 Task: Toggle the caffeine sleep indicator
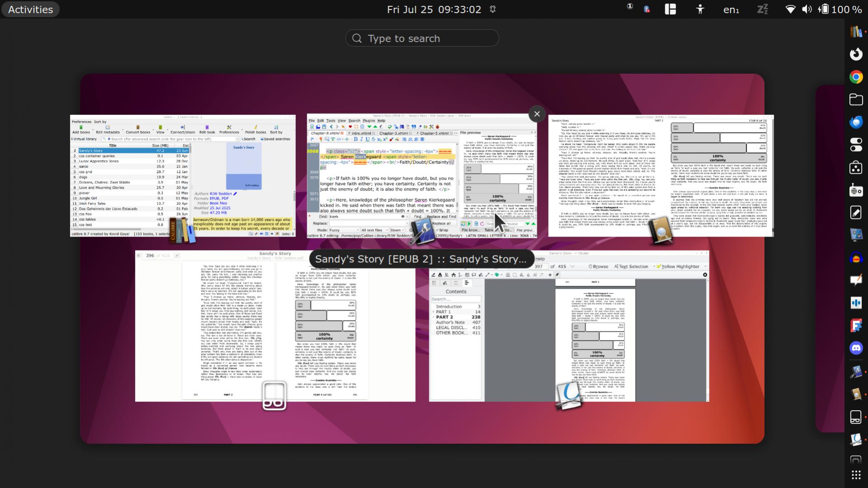click(762, 9)
